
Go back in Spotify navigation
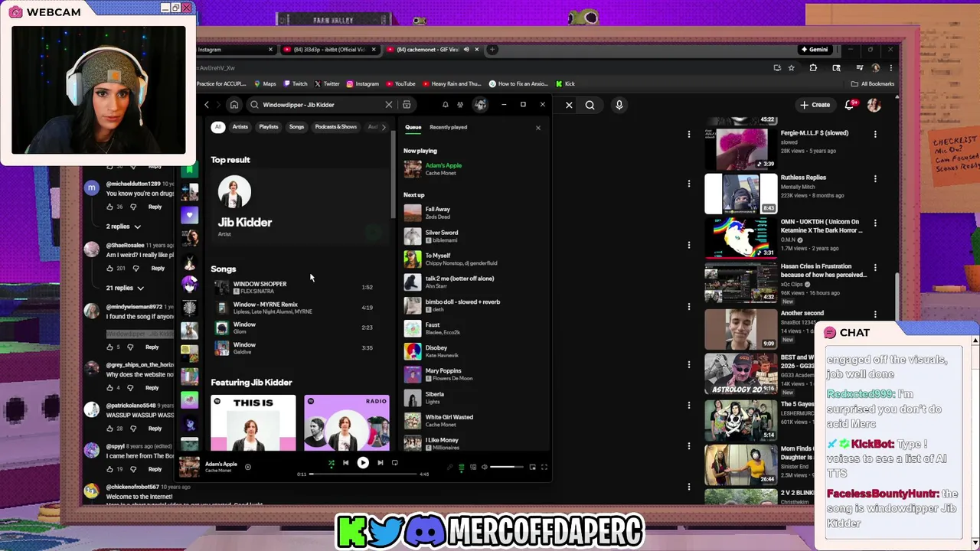(x=207, y=105)
